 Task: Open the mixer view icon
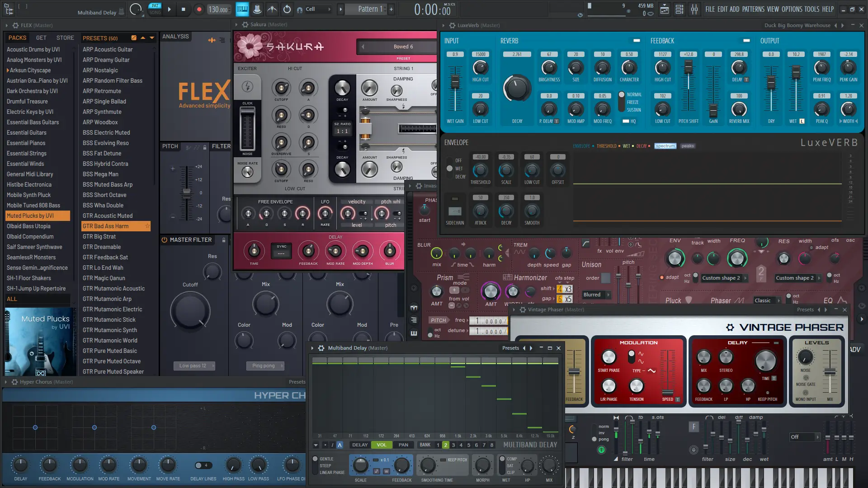[694, 9]
